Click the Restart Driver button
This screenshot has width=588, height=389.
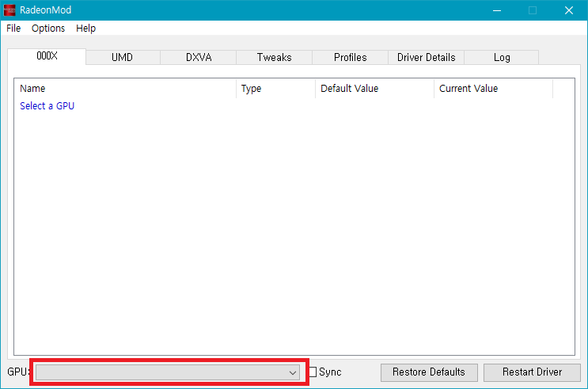532,372
